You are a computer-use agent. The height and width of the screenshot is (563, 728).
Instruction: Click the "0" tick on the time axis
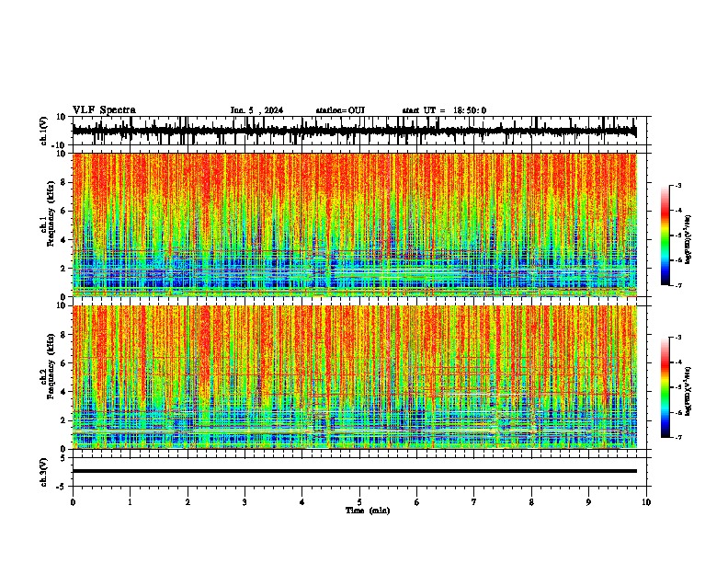pyautogui.click(x=73, y=502)
